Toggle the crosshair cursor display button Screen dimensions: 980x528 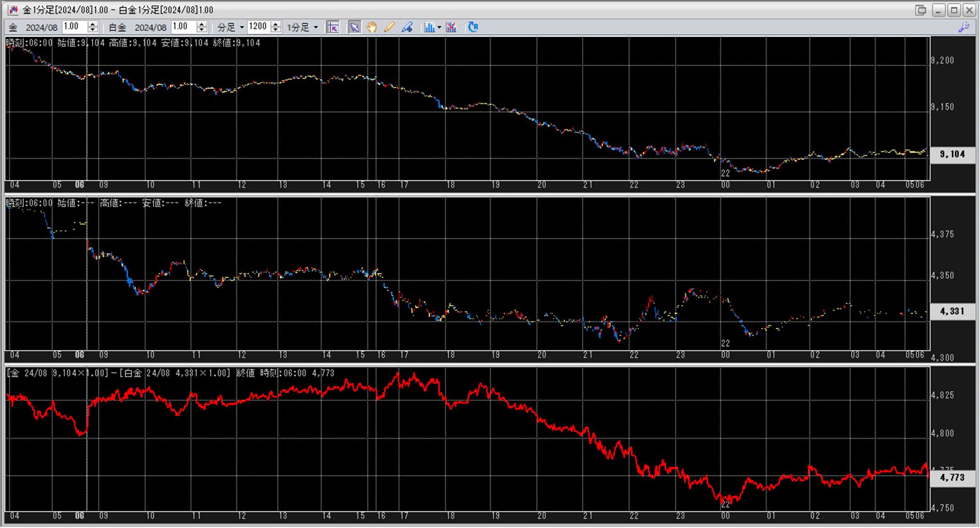(x=333, y=27)
